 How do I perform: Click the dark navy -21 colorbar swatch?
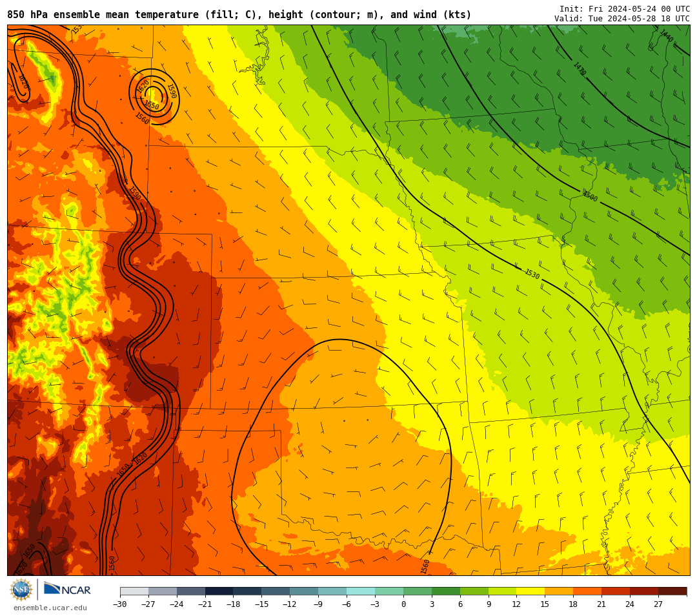pos(219,591)
